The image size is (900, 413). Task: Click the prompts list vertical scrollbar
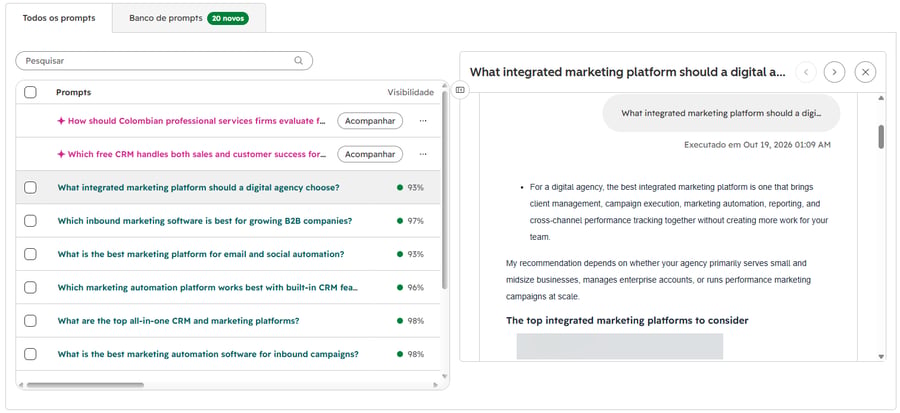[x=445, y=190]
